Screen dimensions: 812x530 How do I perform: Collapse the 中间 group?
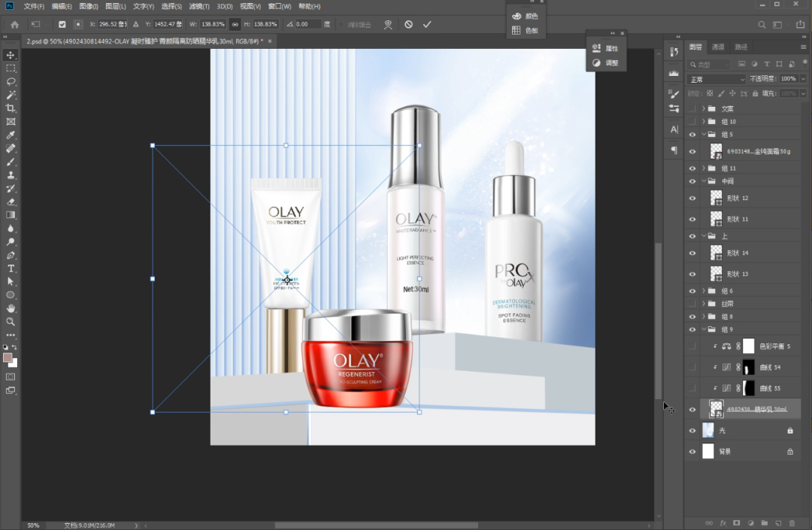[704, 181]
